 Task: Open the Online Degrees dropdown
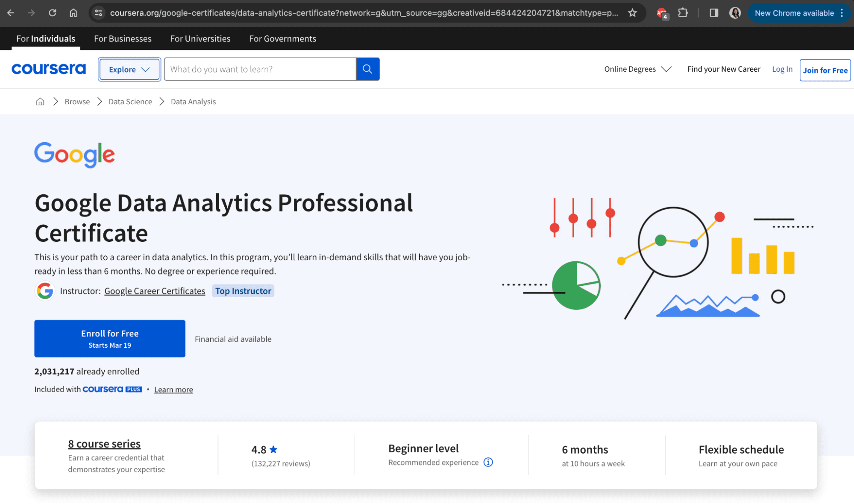tap(638, 69)
